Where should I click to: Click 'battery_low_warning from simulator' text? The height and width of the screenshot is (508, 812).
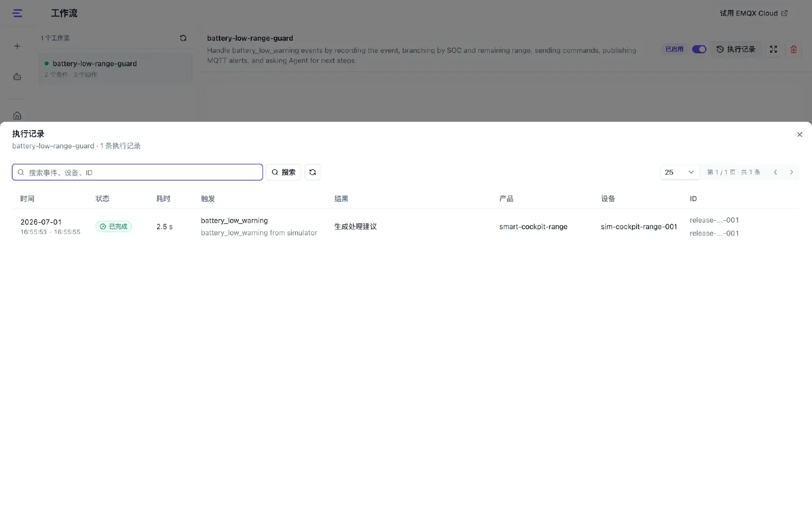pos(259,233)
